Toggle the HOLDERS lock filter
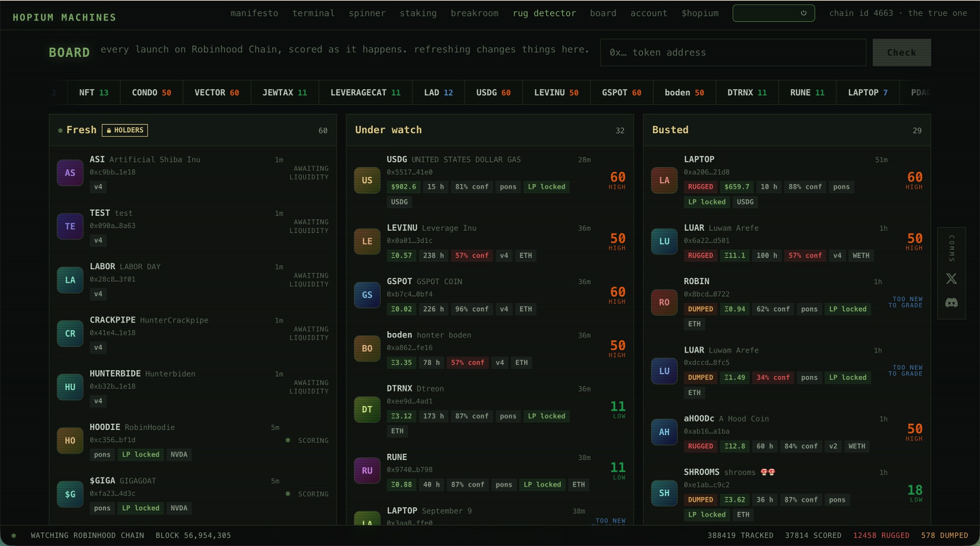Image resolution: width=980 pixels, height=546 pixels. point(125,130)
